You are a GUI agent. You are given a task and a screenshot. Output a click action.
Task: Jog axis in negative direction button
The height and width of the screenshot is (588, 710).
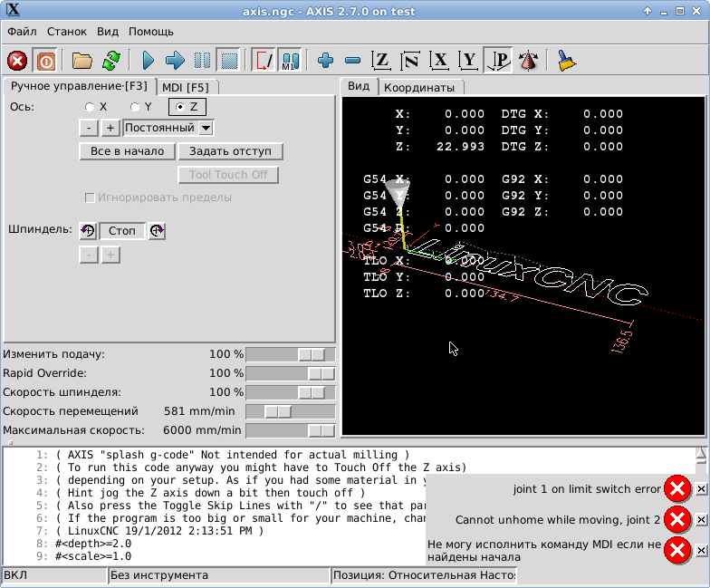coord(89,129)
